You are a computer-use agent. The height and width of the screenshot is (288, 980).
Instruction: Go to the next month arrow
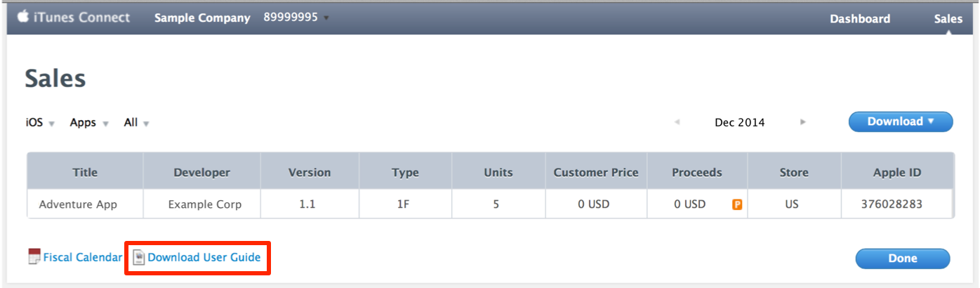point(803,122)
